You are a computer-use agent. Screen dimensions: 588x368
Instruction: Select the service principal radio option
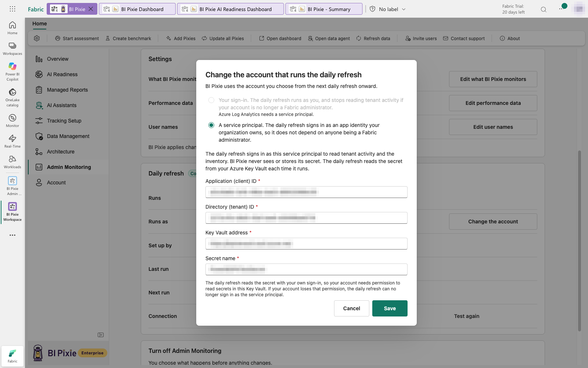pos(211,125)
